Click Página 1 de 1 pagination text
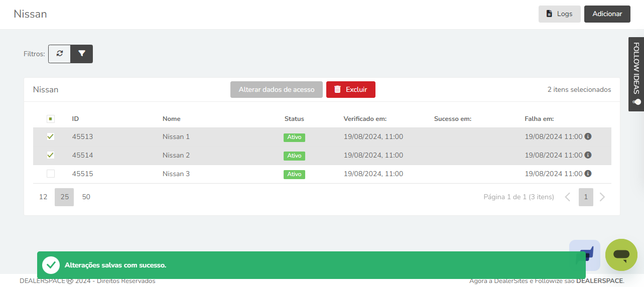Screen dimensions: 644x287 tap(519, 197)
